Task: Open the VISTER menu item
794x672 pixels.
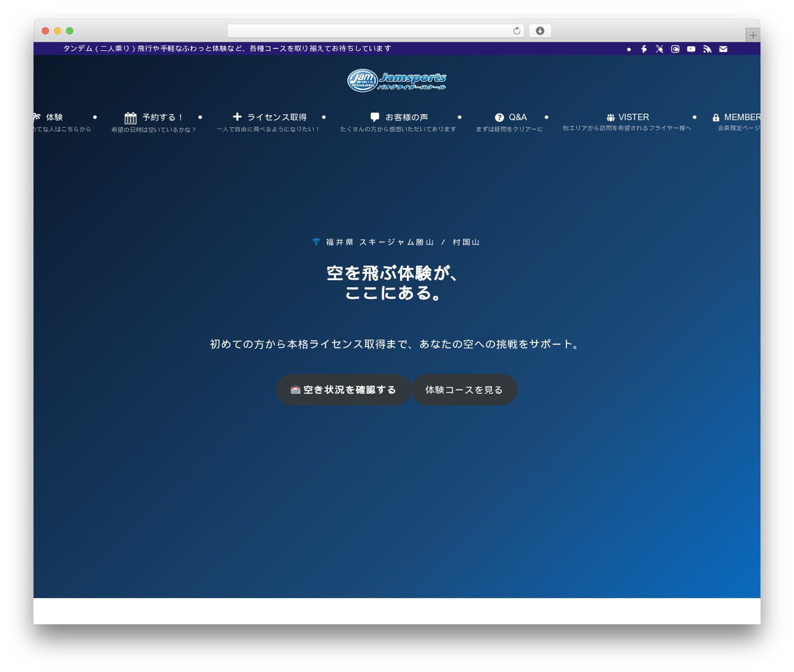Action: 634,117
